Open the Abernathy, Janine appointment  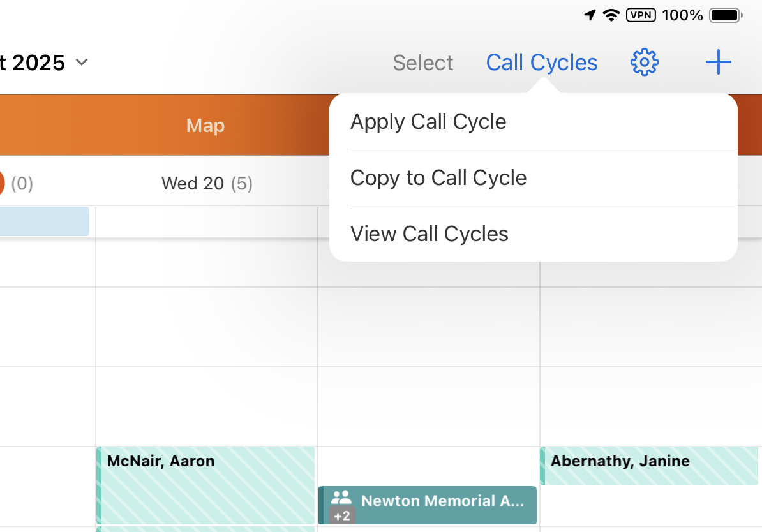click(x=649, y=465)
